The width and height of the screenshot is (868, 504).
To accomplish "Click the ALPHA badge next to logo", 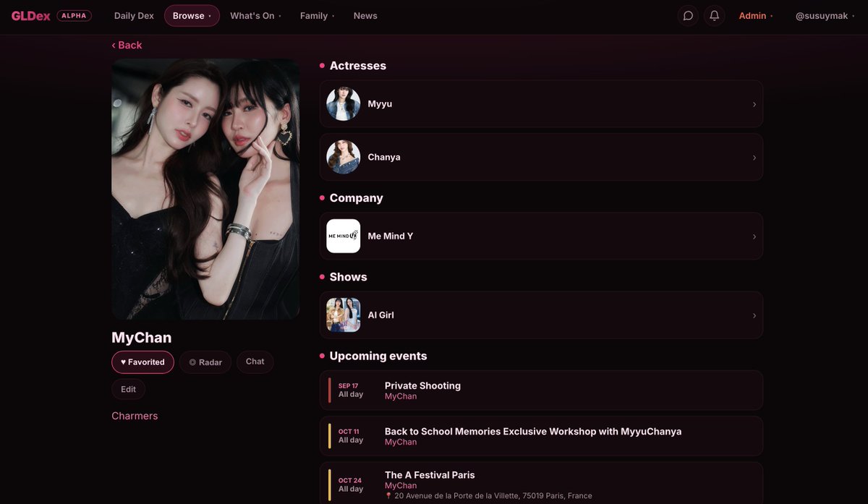I will click(x=74, y=16).
